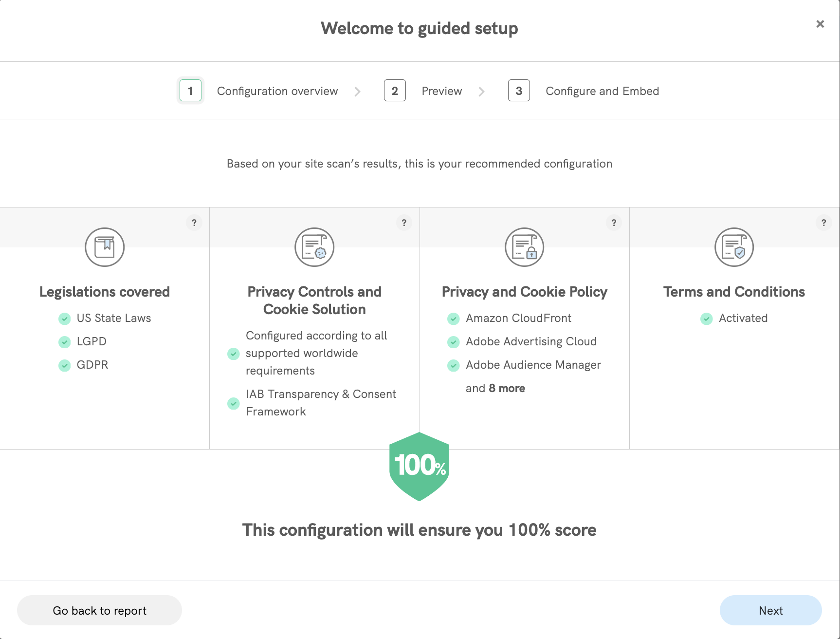Click the Next button
This screenshot has height=639, width=840.
pyautogui.click(x=770, y=610)
